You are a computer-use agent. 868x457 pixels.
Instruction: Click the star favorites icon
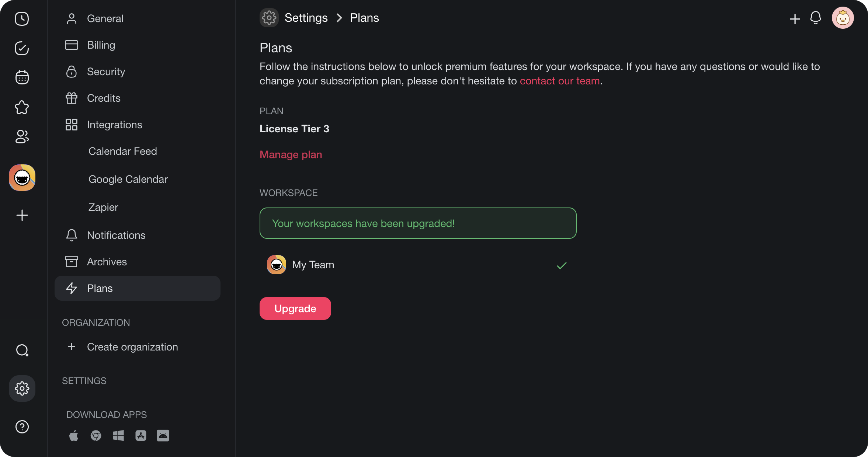pos(22,107)
